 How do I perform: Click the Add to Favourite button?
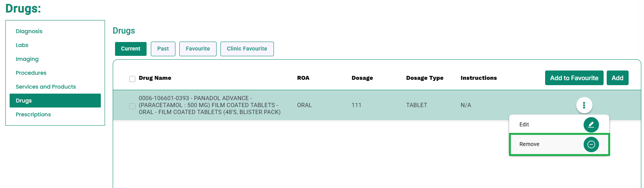(574, 78)
